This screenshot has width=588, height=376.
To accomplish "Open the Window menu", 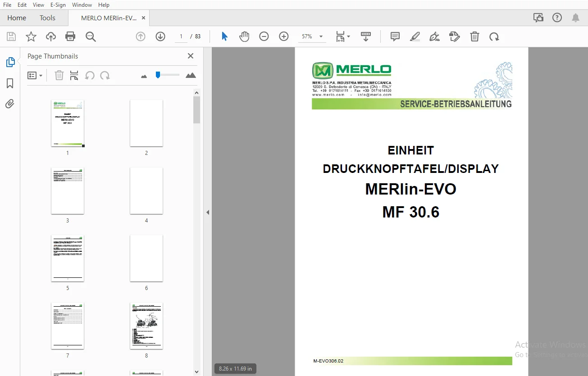I will coord(82,5).
